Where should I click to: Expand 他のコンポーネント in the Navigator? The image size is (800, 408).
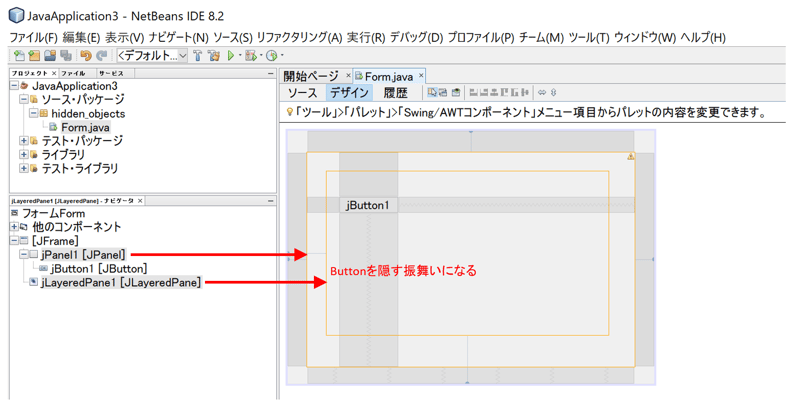[14, 227]
